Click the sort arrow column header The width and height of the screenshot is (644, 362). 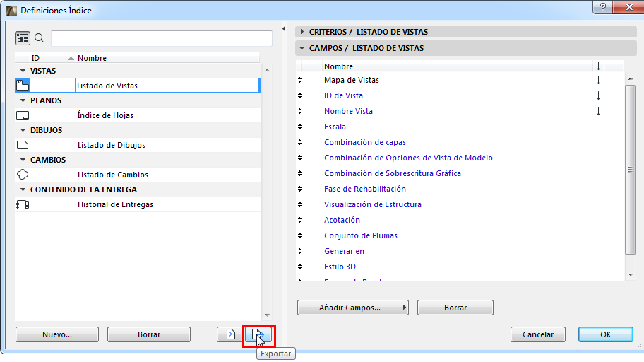click(598, 66)
